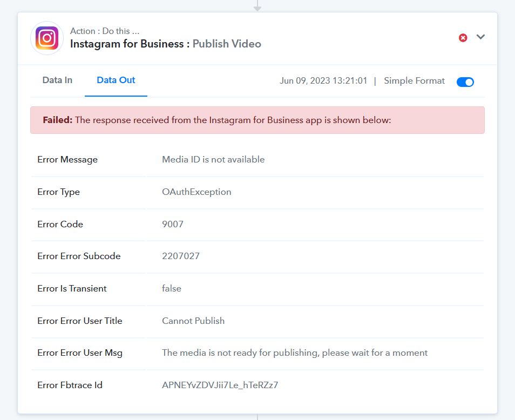Click the timestamp Jun 09, 2023 13:21:01
This screenshot has width=515, height=420.
323,81
